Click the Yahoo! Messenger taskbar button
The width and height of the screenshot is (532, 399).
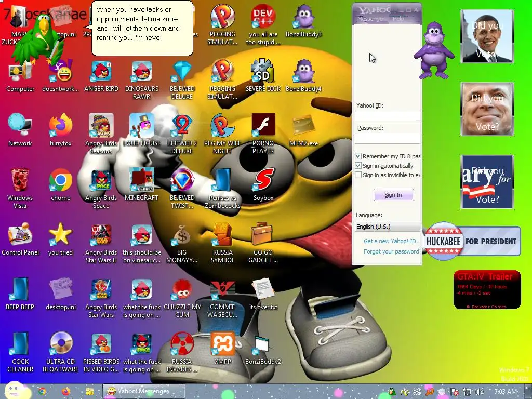tap(144, 391)
